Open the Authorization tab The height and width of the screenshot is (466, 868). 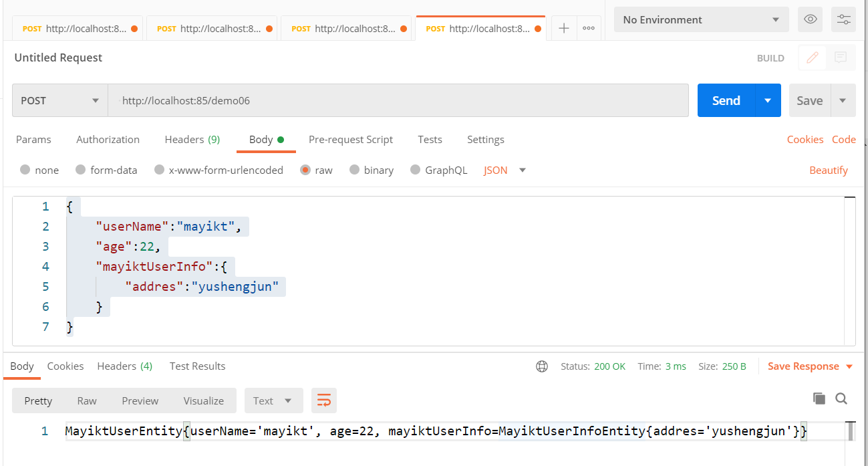[x=108, y=139]
